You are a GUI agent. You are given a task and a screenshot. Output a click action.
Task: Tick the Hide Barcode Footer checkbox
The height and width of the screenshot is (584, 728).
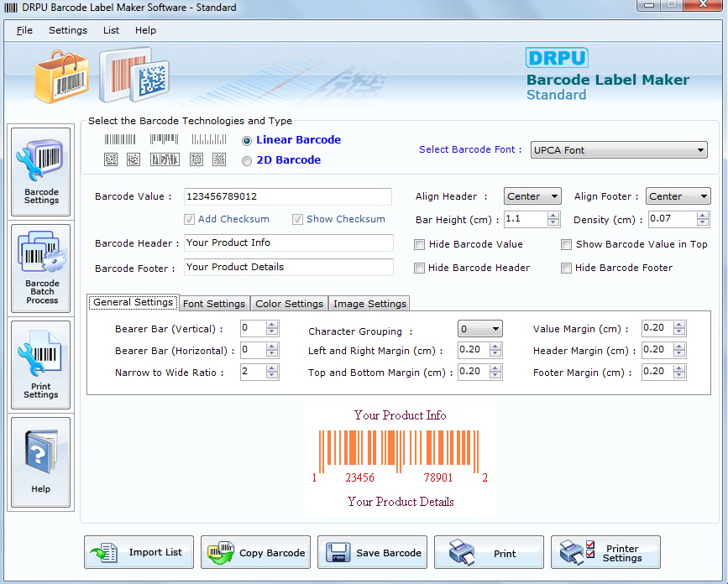[x=567, y=269]
